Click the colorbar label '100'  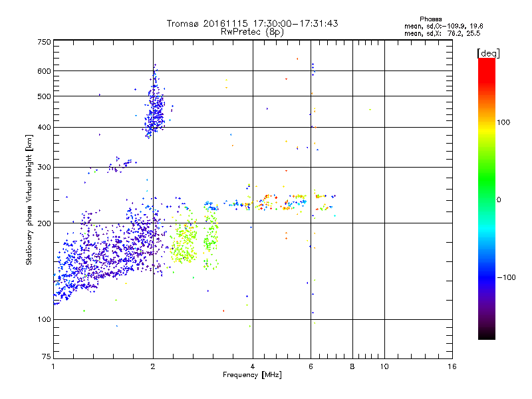[x=503, y=122]
